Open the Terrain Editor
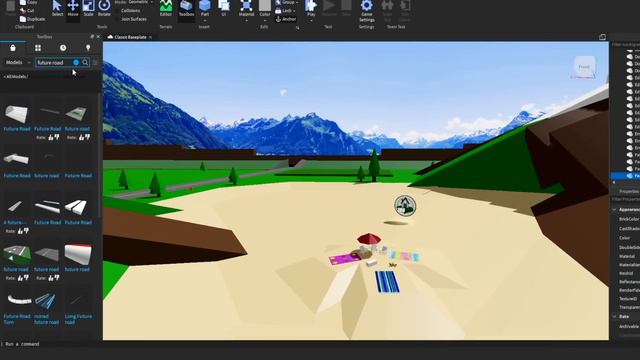 (166, 8)
